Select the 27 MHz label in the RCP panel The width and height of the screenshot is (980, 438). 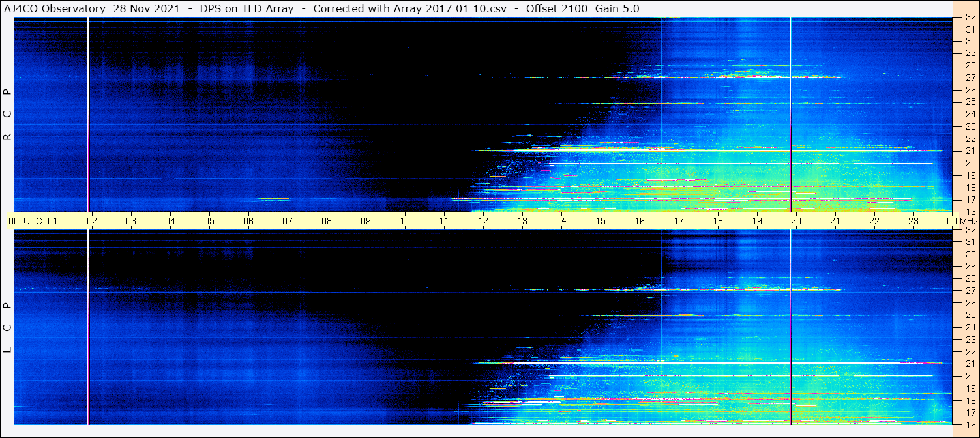click(970, 78)
